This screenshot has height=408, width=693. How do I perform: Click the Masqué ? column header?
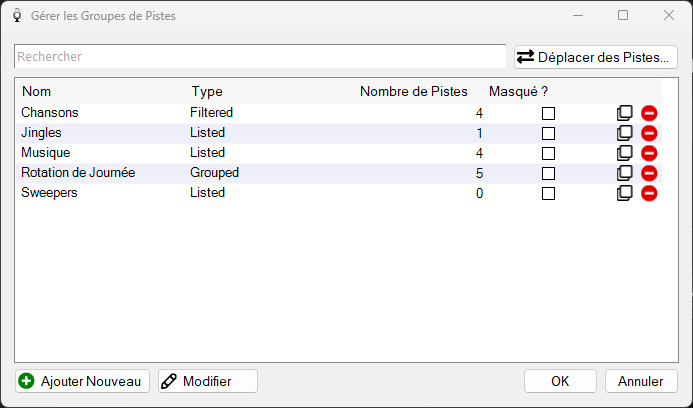(518, 92)
